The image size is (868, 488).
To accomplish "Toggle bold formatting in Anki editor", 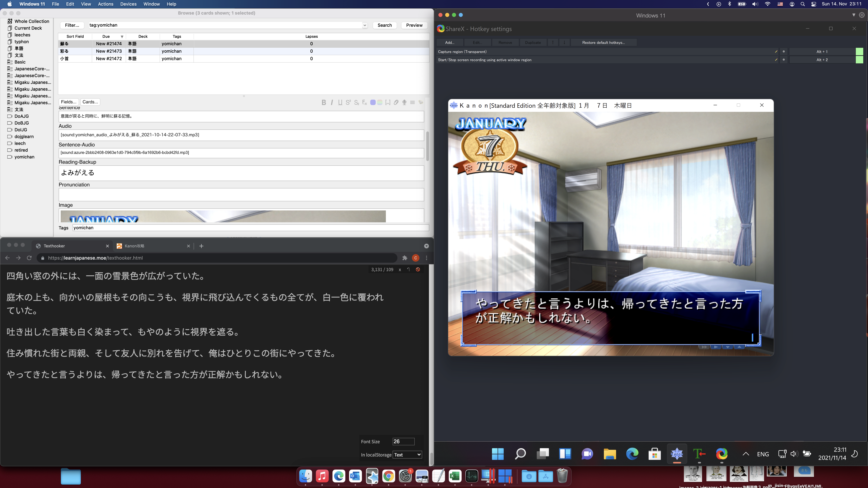I will tap(323, 102).
